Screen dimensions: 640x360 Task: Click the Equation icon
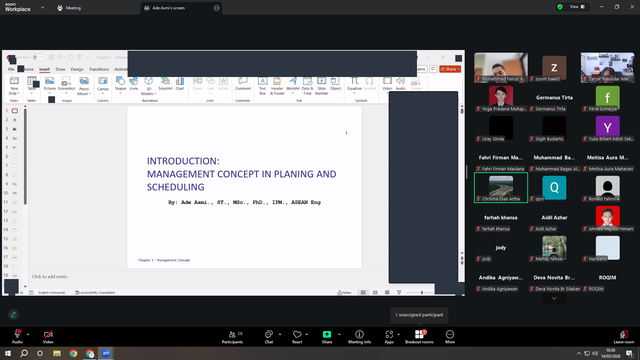[354, 84]
